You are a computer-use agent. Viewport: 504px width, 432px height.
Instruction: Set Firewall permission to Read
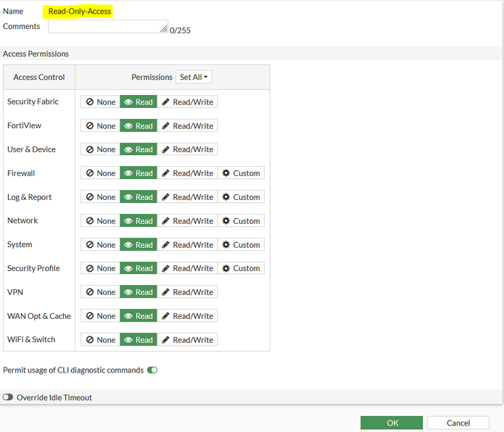pyautogui.click(x=139, y=173)
